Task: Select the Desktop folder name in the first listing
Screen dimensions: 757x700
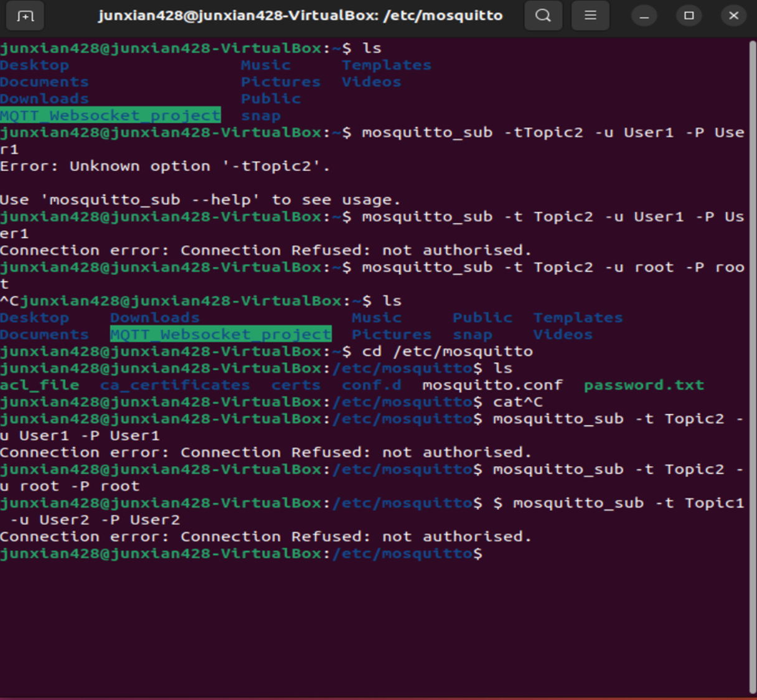Action: [x=34, y=65]
